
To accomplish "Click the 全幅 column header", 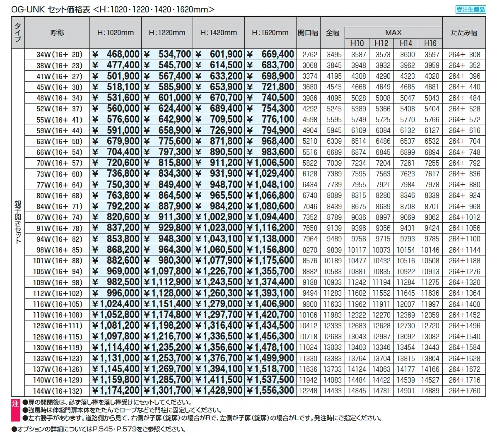I will (x=333, y=33).
